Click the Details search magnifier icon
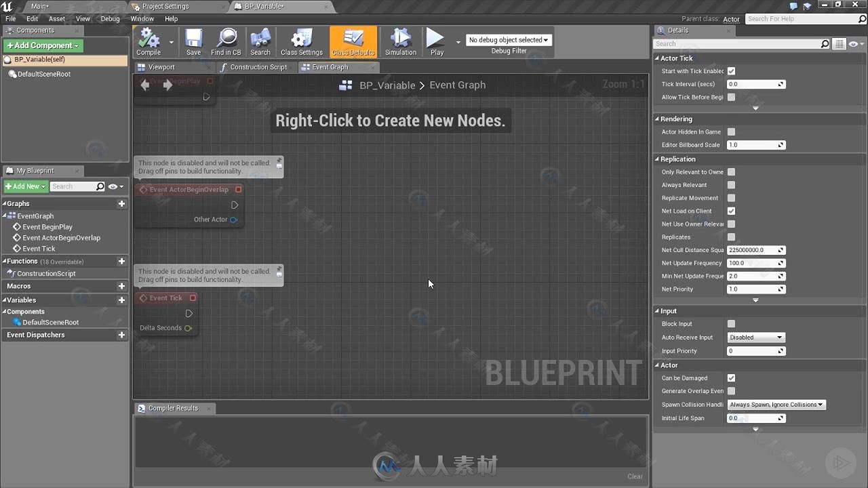The width and height of the screenshot is (868, 488). click(x=825, y=44)
